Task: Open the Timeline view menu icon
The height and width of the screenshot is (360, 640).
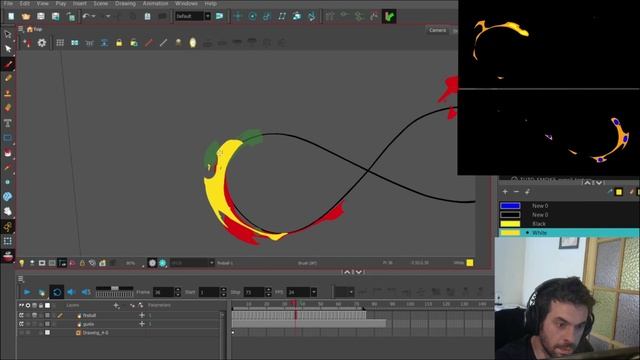Action: (x=21, y=279)
